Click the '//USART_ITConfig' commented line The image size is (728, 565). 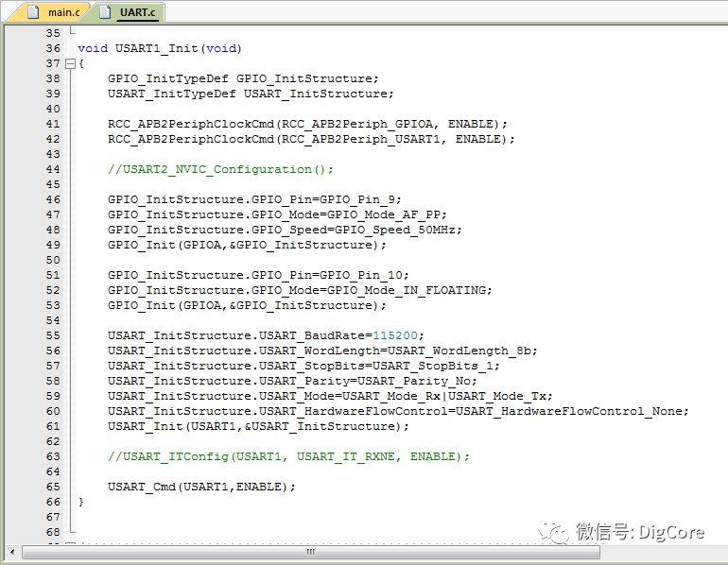(288, 456)
